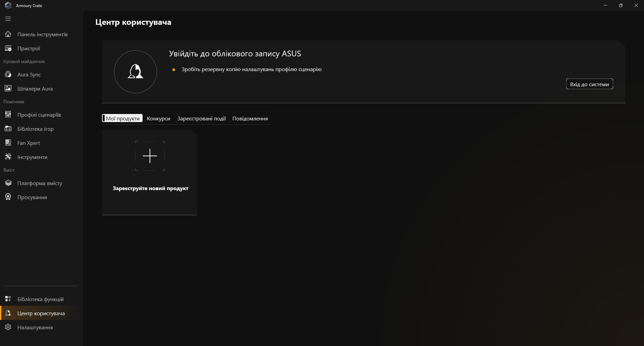
Task: Click the Бібліотека ігор game library icon
Action: 8,129
